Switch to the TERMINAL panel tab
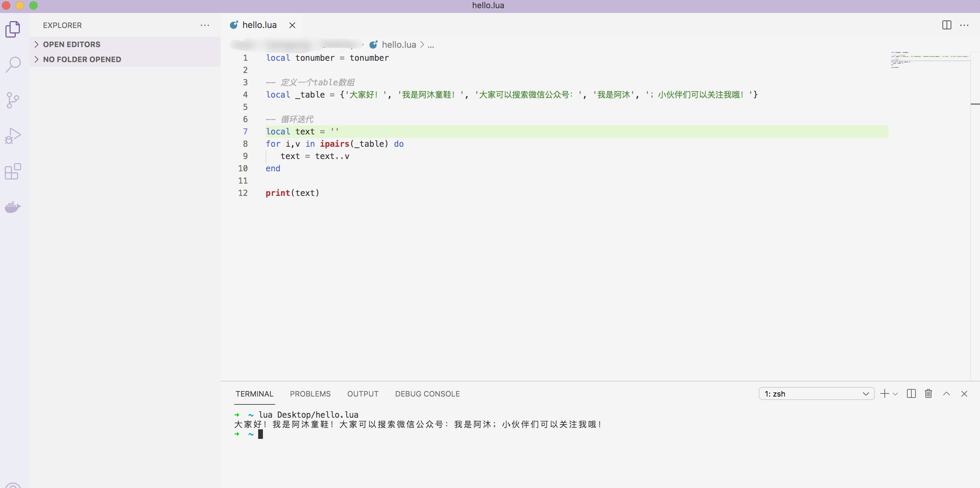Viewport: 980px width, 488px height. pos(254,394)
